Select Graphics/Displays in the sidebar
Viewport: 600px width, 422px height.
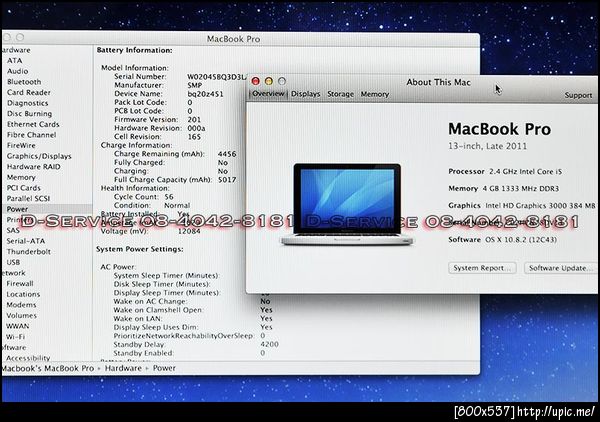tap(39, 156)
